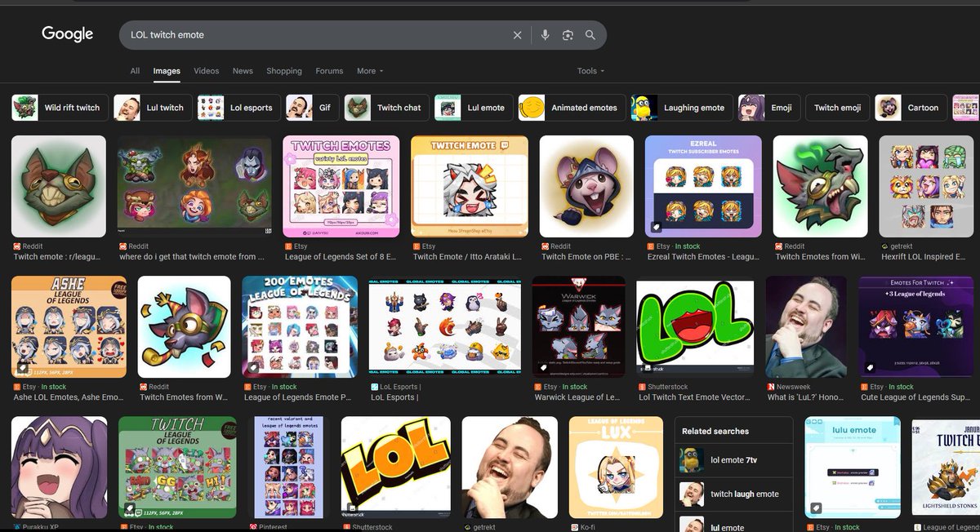Open the getrekt laughing man emote image
The height and width of the screenshot is (532, 980).
tap(510, 468)
